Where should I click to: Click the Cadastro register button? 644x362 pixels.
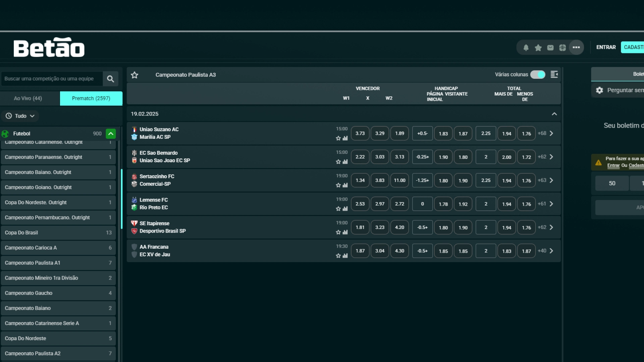(x=633, y=47)
